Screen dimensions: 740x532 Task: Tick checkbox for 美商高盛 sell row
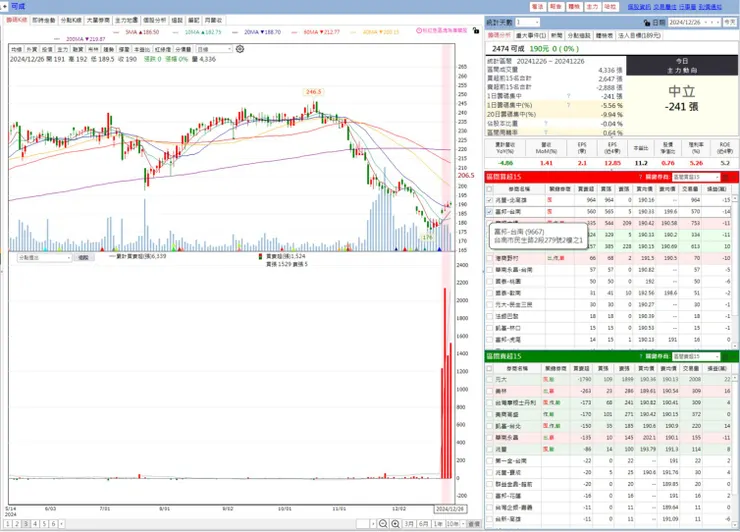(489, 414)
